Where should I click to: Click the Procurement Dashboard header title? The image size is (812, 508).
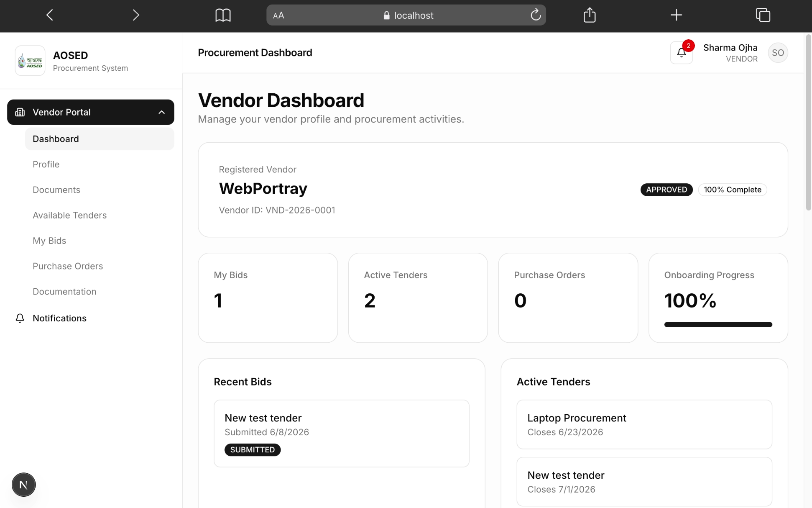point(255,53)
